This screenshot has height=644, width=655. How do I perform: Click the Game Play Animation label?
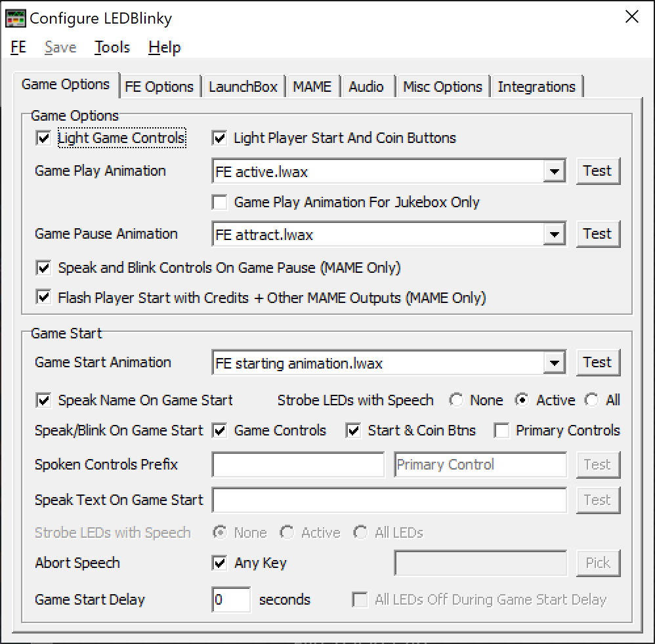click(x=100, y=171)
